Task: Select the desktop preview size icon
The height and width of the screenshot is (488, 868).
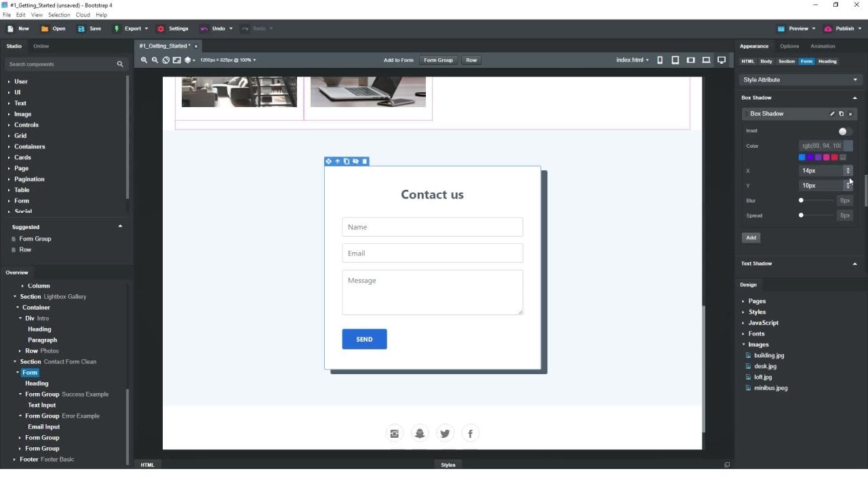Action: (722, 60)
